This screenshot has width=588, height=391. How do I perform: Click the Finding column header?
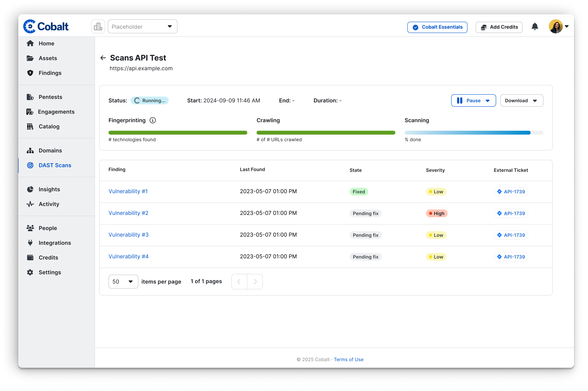117,169
